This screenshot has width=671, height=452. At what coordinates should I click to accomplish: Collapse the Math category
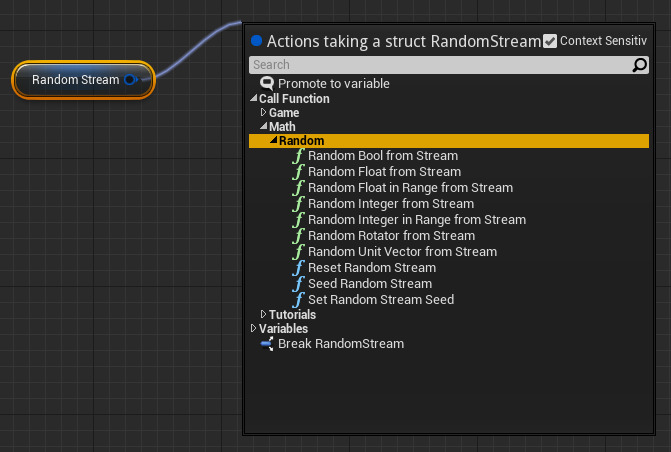point(264,126)
